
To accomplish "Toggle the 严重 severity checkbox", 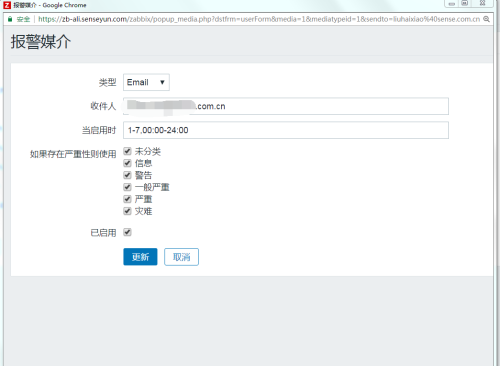I will [x=127, y=199].
